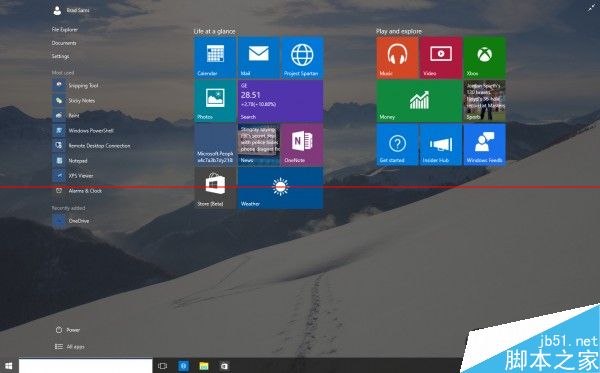Viewport: 600px width, 373px height.
Task: Open the Microsoft People tile
Action: [x=215, y=145]
